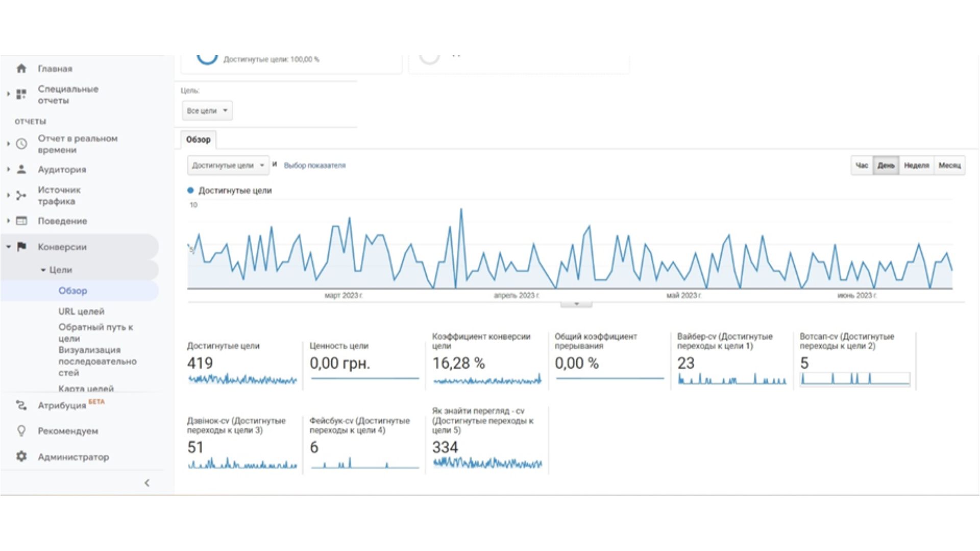Open Визуализация последовательностей report

pos(97,361)
